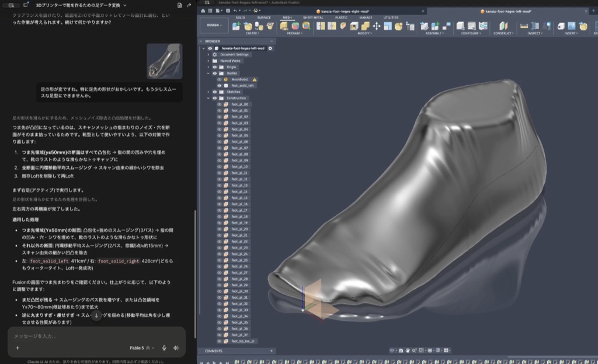Switch to the PLASTIC tab

pos(341,17)
